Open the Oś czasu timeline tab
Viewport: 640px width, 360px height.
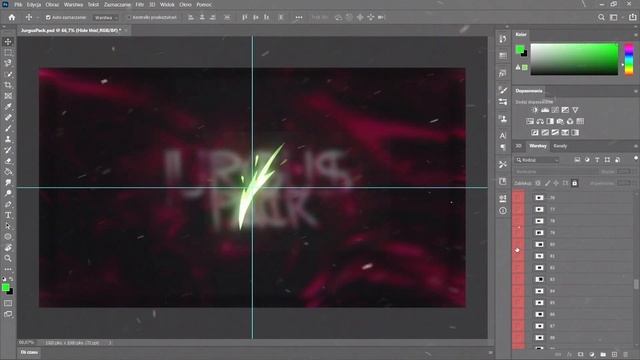[29, 352]
